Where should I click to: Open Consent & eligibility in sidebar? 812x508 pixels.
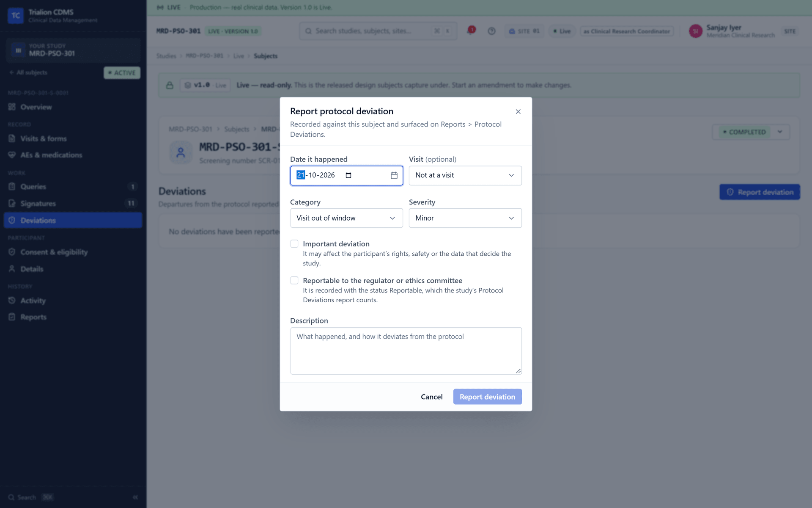[x=73, y=252]
